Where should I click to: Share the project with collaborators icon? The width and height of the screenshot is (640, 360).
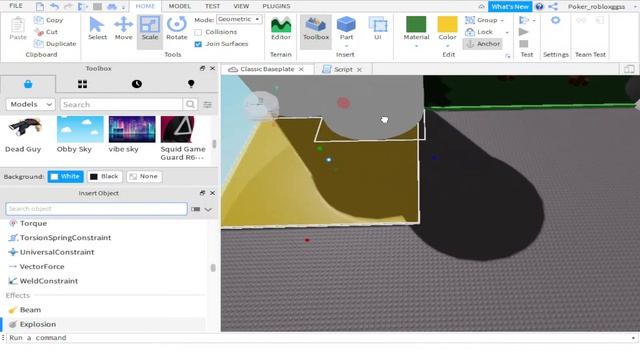(x=553, y=7)
